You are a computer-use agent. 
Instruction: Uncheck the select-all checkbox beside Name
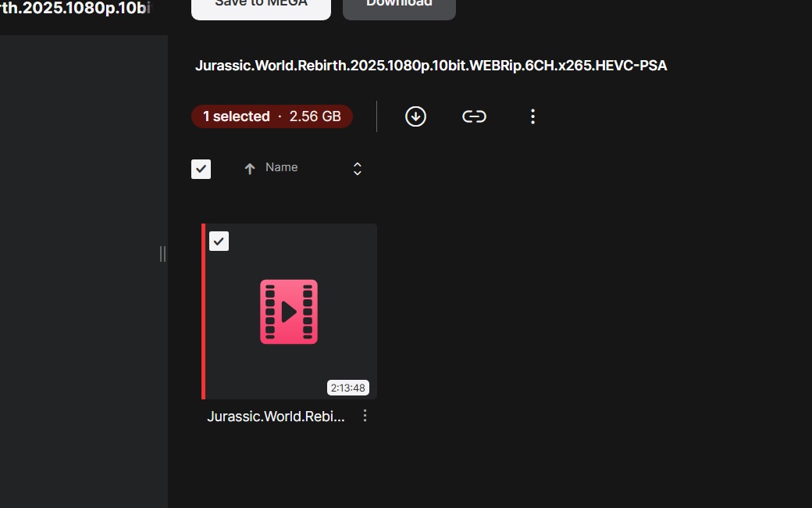tap(201, 169)
